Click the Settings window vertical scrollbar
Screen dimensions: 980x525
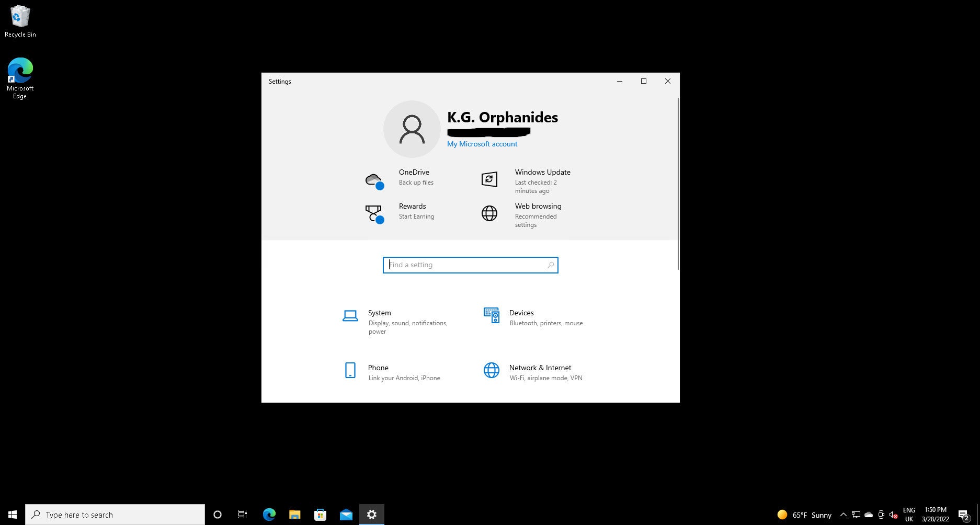[x=678, y=183]
